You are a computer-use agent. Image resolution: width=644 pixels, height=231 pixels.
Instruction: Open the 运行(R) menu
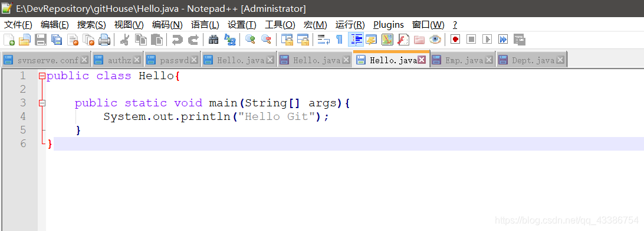pyautogui.click(x=350, y=25)
